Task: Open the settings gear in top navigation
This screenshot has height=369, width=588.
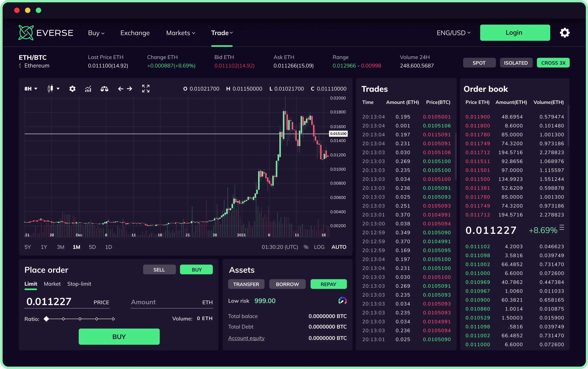Action: 565,33
